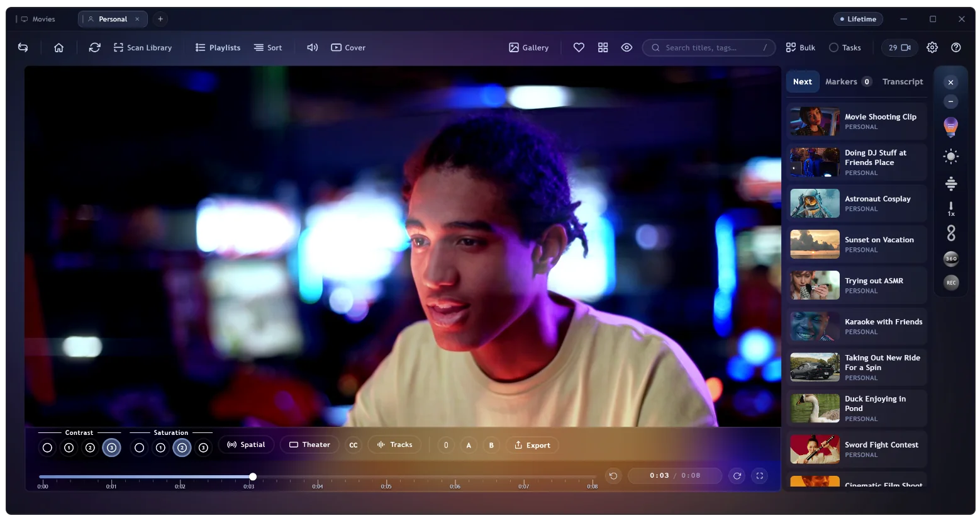Go to the home screen
The height and width of the screenshot is (518, 980).
(x=58, y=47)
